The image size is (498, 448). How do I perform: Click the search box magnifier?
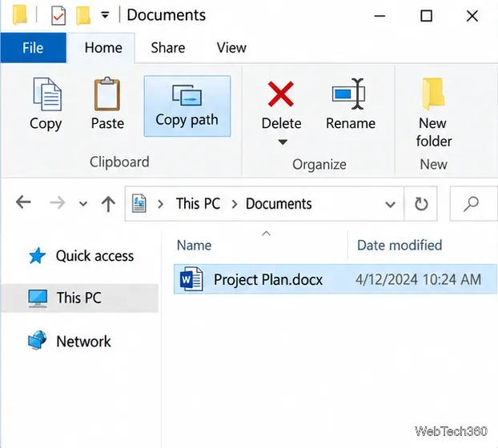tap(471, 204)
